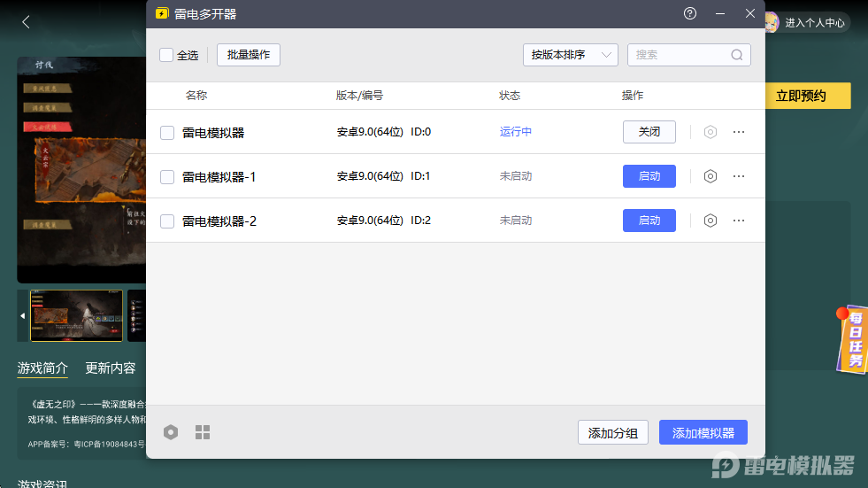Viewport: 868px width, 488px height.
Task: Click the 状态 column header
Action: pos(510,96)
